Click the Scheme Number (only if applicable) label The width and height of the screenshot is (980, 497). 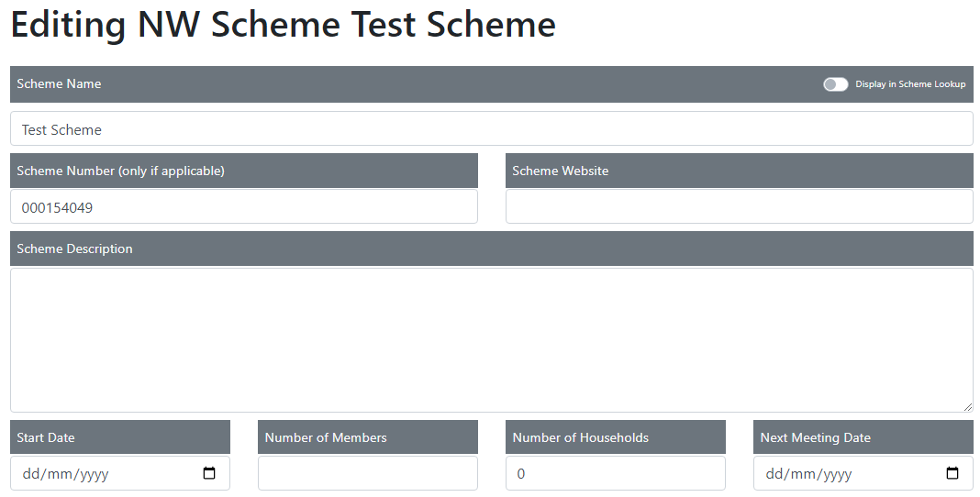tap(120, 171)
